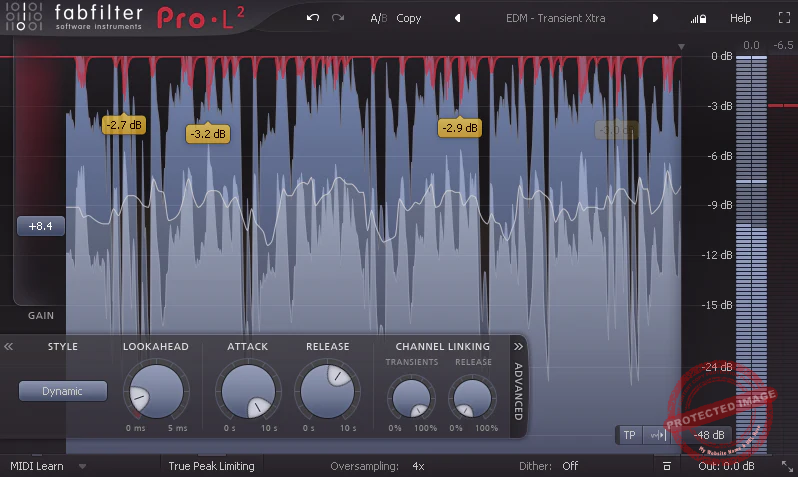This screenshot has height=477, width=798.
Task: Click the -12 dB scale label
Action: click(x=717, y=255)
